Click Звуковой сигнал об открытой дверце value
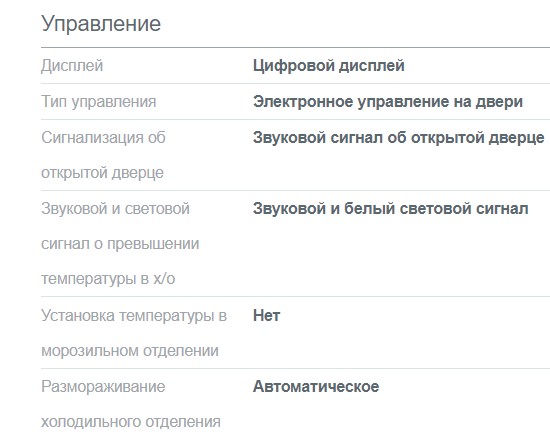This screenshot has width=550, height=438. [399, 137]
